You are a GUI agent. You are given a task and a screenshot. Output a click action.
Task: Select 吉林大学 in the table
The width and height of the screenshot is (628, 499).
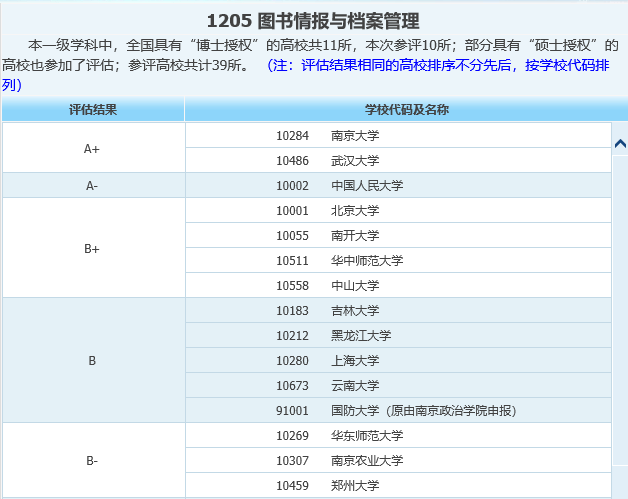tap(355, 310)
